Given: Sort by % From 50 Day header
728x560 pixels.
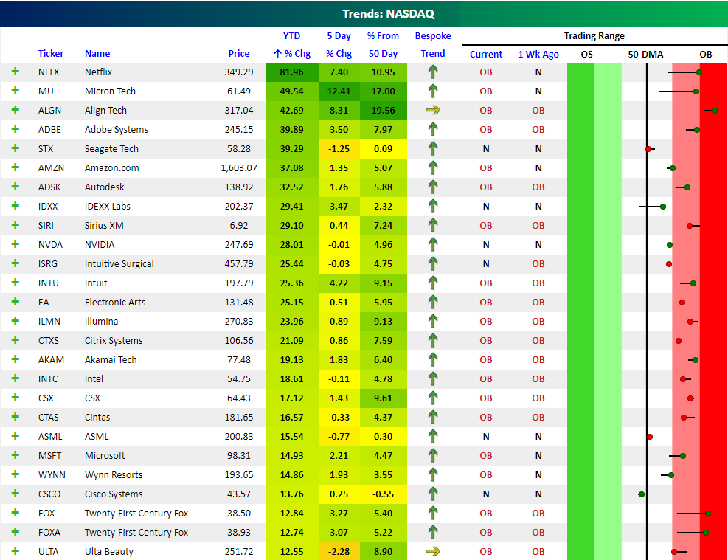Looking at the screenshot, I should pos(383,44).
